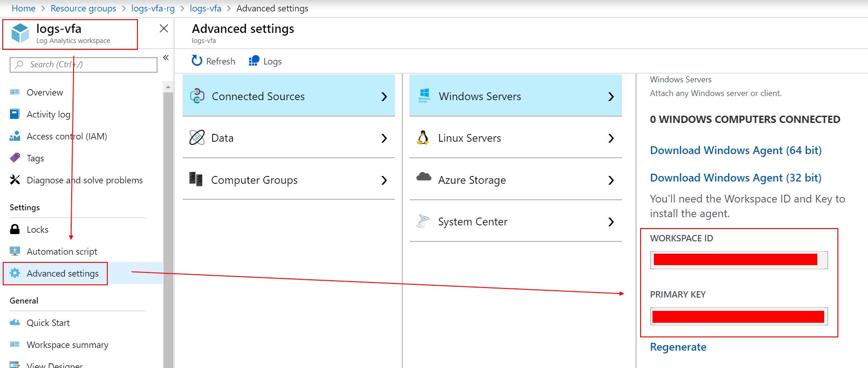Screen dimensions: 868x368
Task: Click Regenerate primary key link
Action: pos(678,347)
